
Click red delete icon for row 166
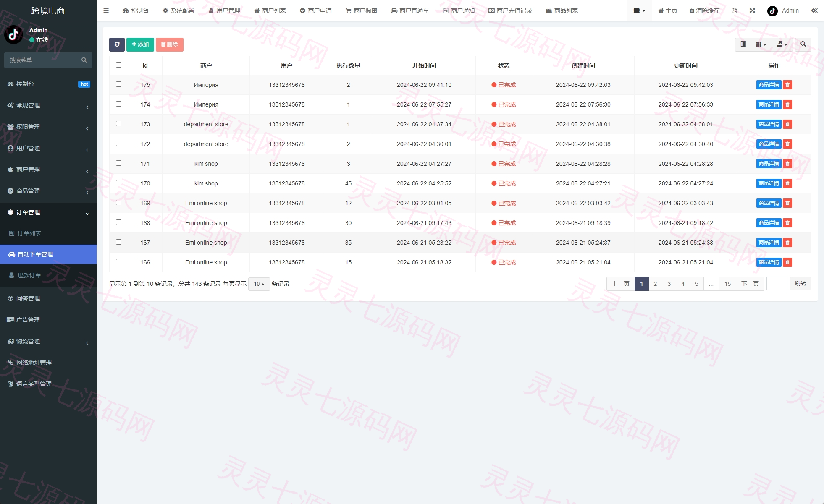click(x=787, y=262)
